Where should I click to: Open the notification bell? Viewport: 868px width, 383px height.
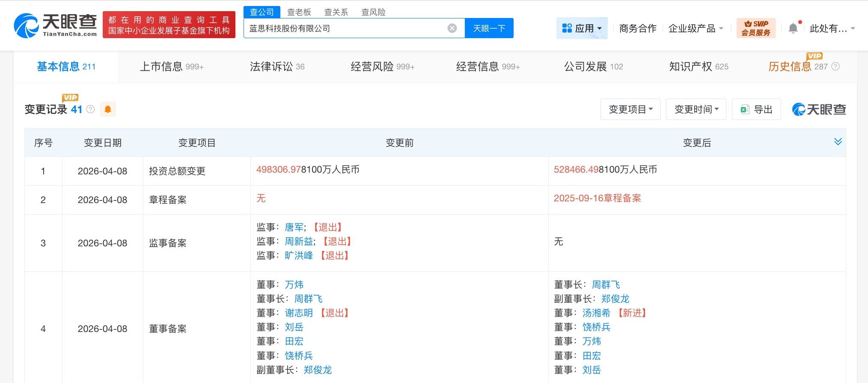[x=793, y=28]
